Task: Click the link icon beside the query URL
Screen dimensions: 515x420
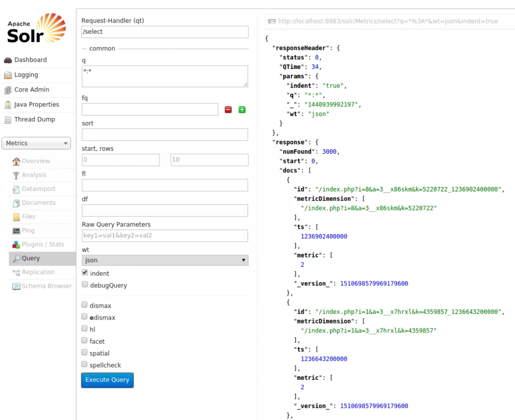Action: click(272, 21)
